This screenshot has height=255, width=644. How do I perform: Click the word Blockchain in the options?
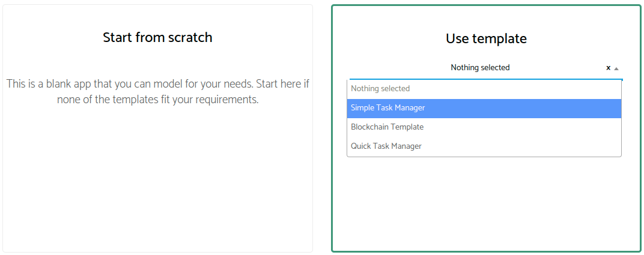369,127
